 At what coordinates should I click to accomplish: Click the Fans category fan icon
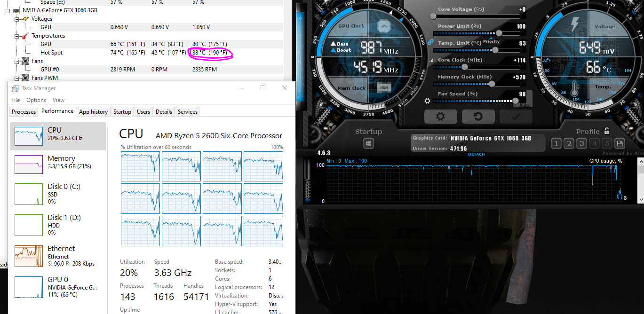coord(25,61)
